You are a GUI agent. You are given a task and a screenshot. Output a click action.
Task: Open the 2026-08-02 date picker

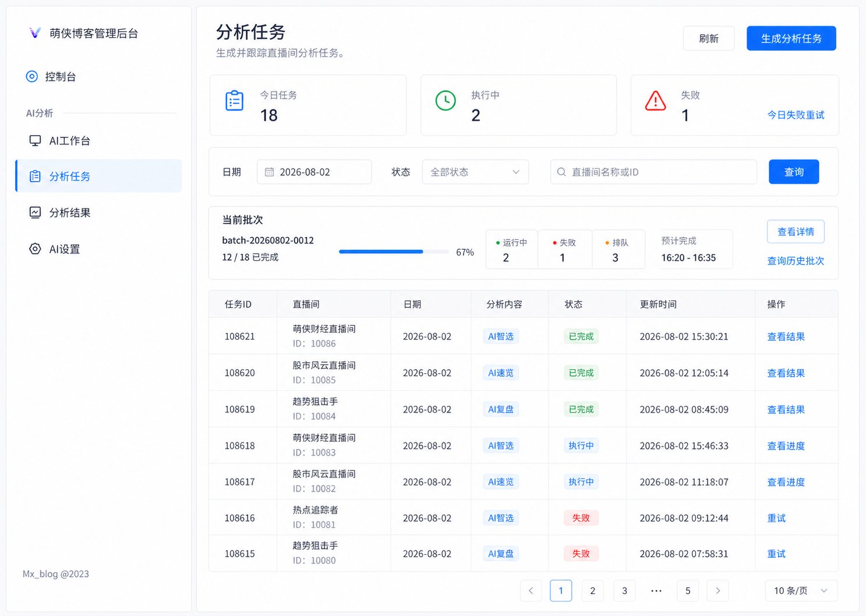314,172
